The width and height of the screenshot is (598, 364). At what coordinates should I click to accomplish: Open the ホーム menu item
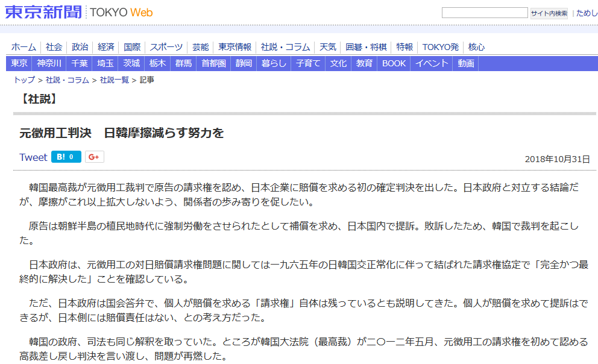(x=24, y=47)
